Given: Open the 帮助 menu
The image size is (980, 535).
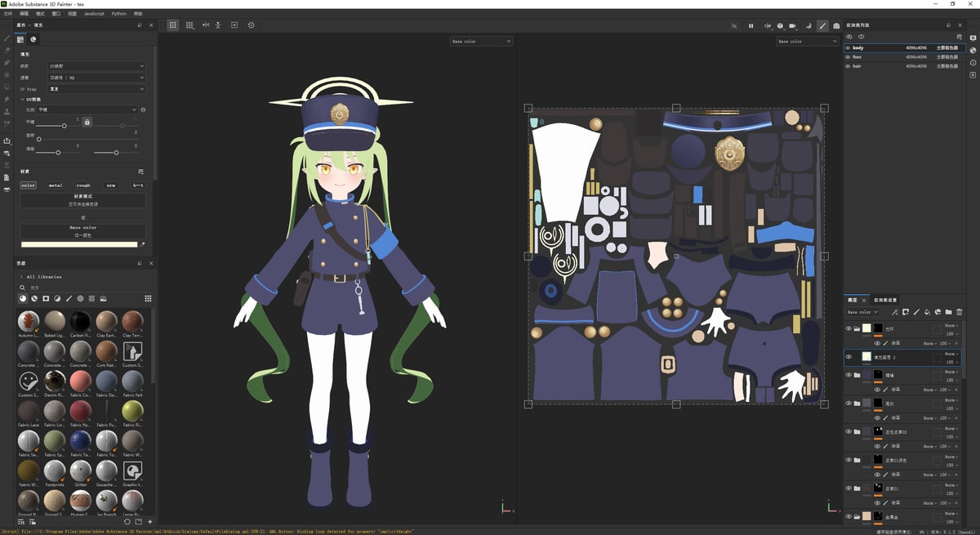Looking at the screenshot, I should click(138, 14).
